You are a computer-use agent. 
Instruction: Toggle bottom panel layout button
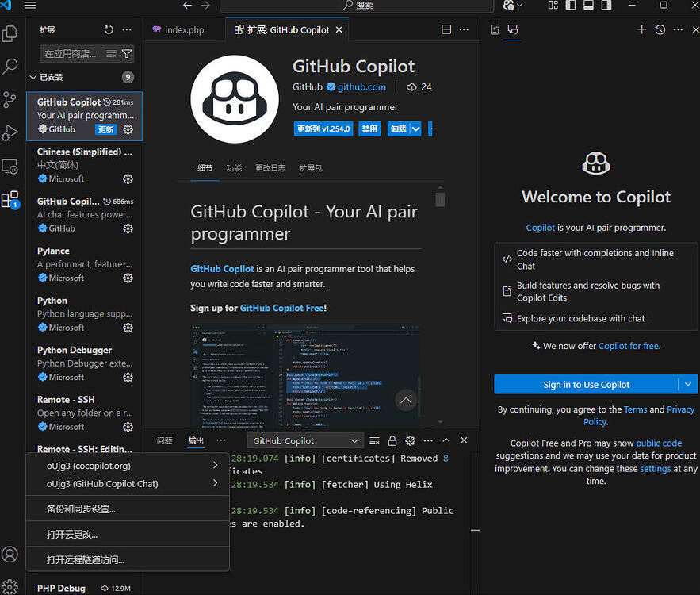coord(588,5)
